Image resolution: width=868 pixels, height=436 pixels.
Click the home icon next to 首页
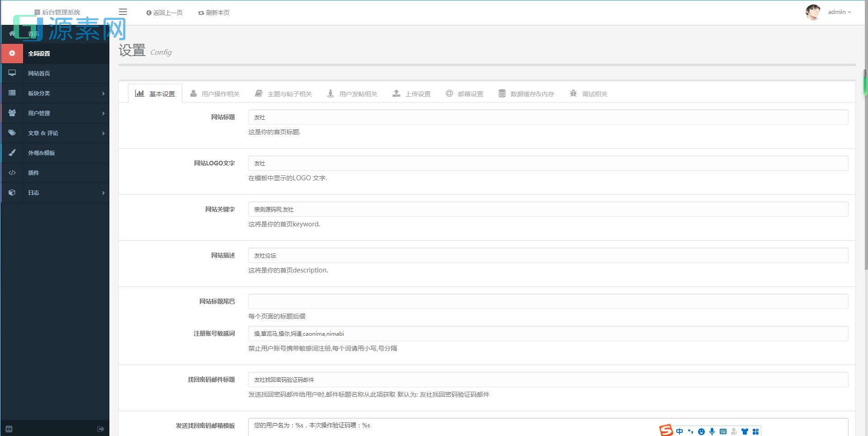[12, 33]
